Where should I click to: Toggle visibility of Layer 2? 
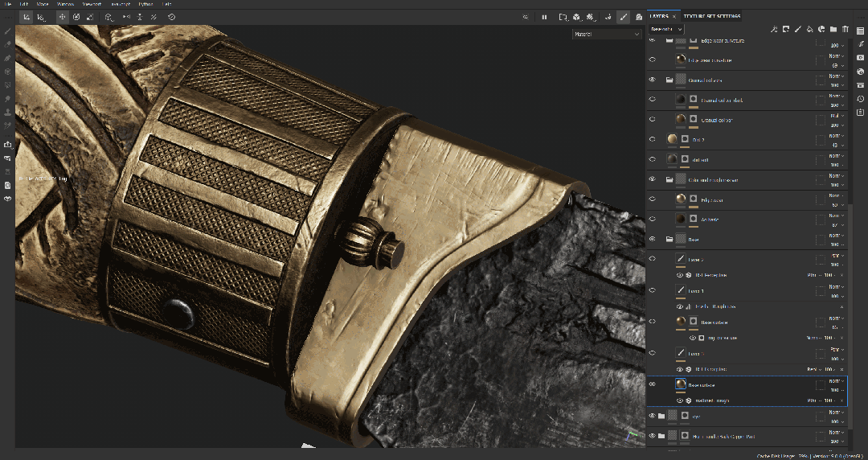click(652, 259)
